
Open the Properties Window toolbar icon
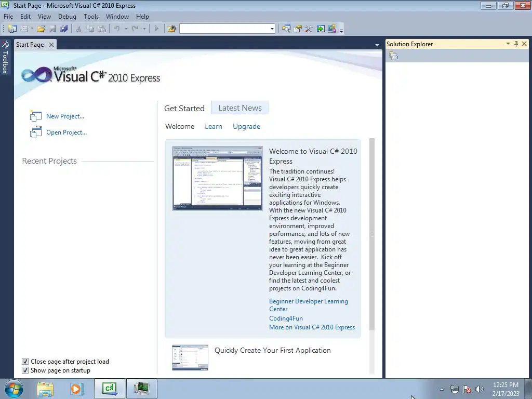298,29
